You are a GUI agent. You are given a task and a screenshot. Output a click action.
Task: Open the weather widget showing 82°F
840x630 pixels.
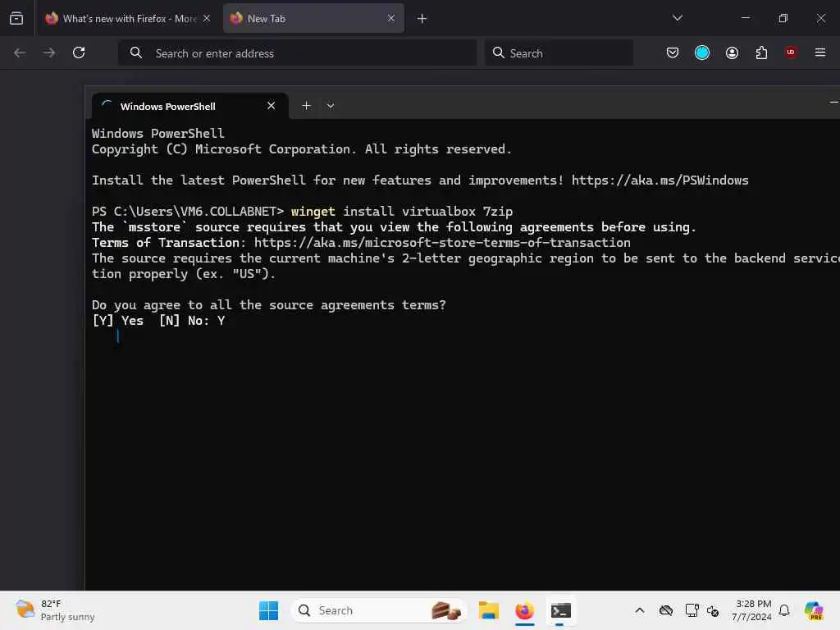click(x=55, y=610)
